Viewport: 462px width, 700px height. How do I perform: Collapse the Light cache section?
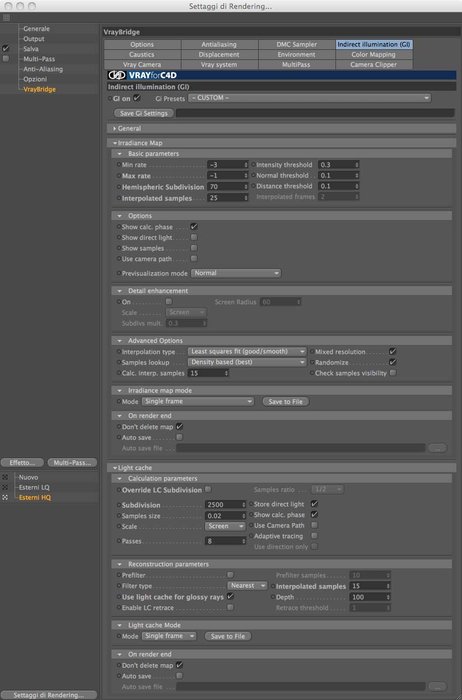115,468
